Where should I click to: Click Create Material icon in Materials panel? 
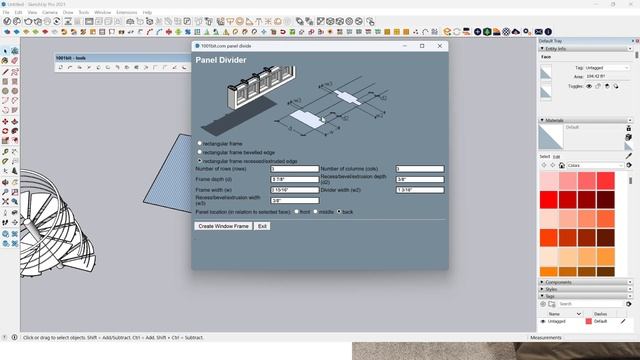click(629, 137)
